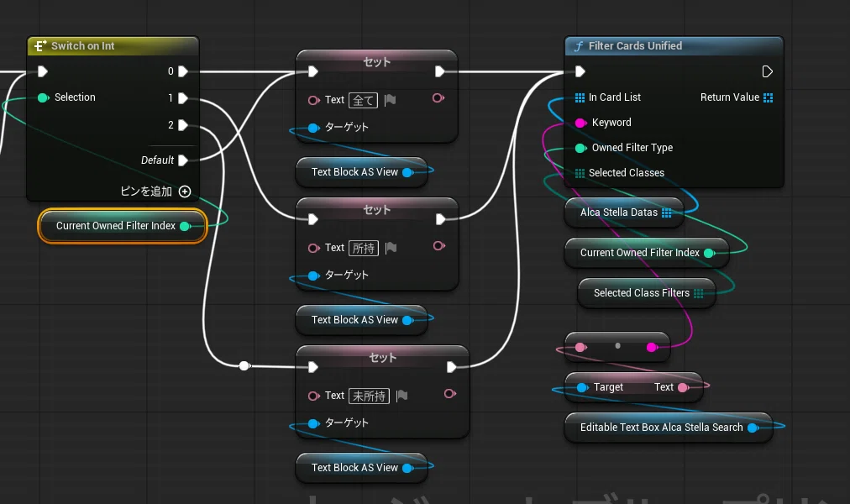Click the output pin of Text Block AS View below 未所持 node
The image size is (850, 504).
coord(407,468)
